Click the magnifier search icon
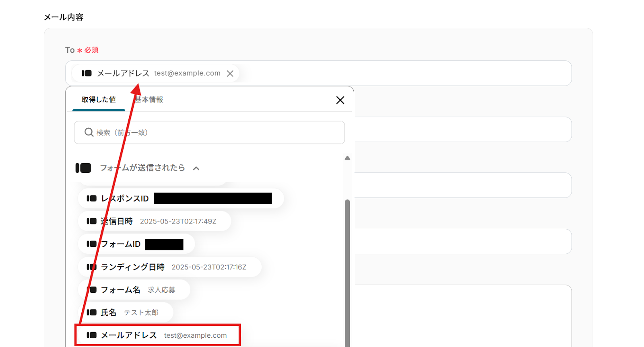 (89, 132)
